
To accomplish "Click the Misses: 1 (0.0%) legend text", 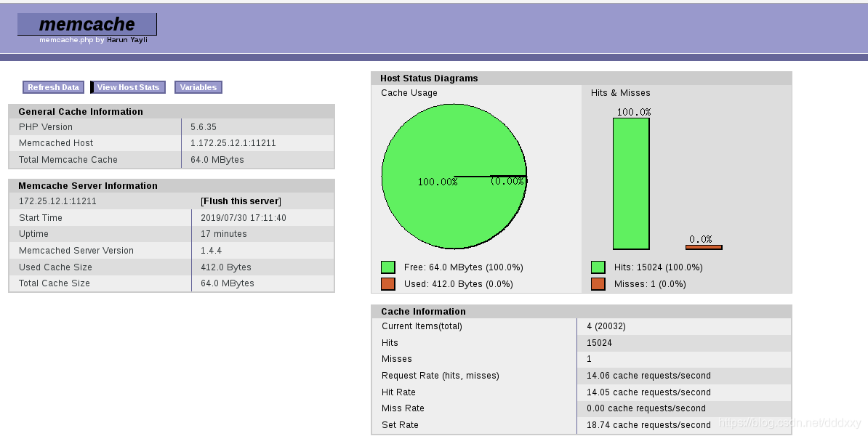I will point(650,284).
